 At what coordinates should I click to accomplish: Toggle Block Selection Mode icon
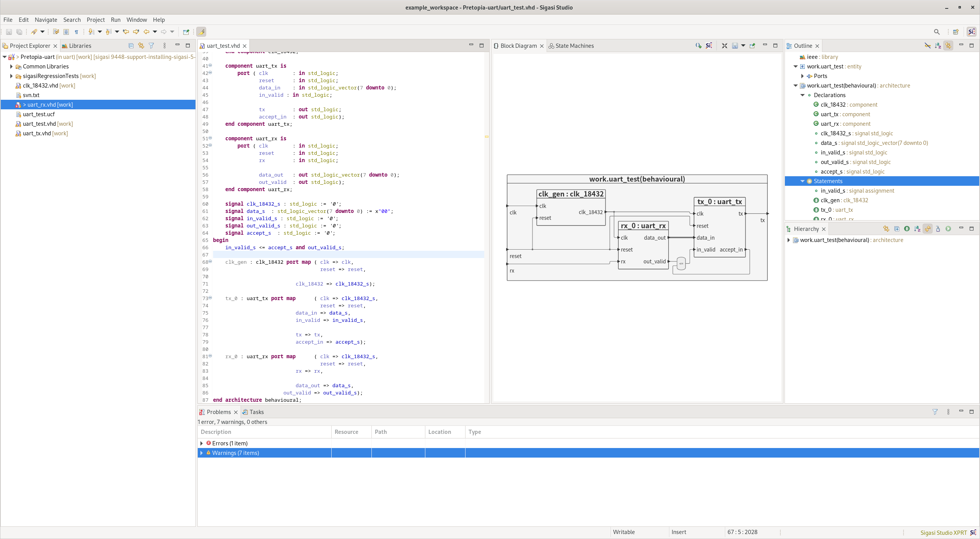tap(66, 32)
